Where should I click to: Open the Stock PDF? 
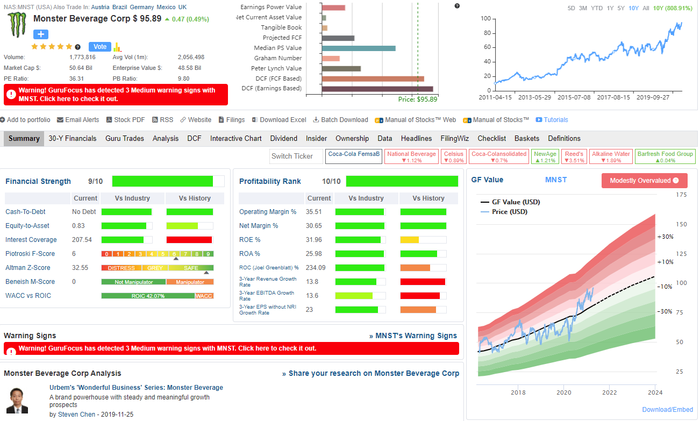tap(125, 120)
